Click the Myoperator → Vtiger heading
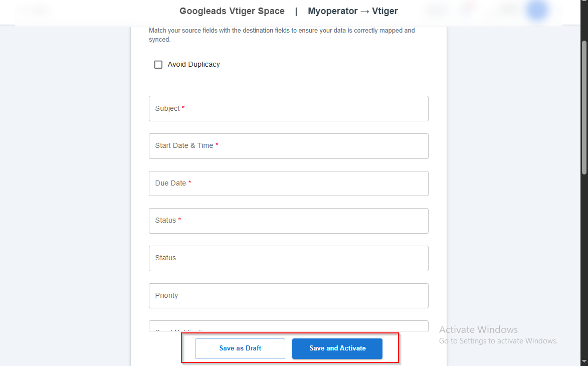This screenshot has height=366, width=588. (352, 11)
